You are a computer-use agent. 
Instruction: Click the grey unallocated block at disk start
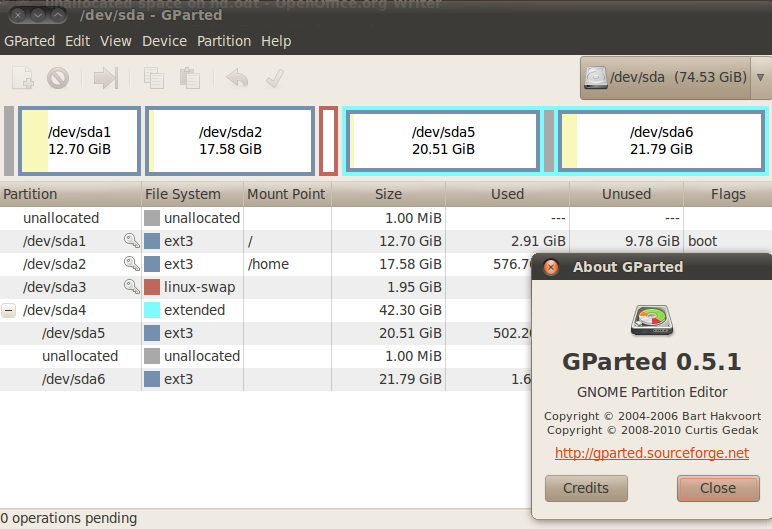point(9,141)
